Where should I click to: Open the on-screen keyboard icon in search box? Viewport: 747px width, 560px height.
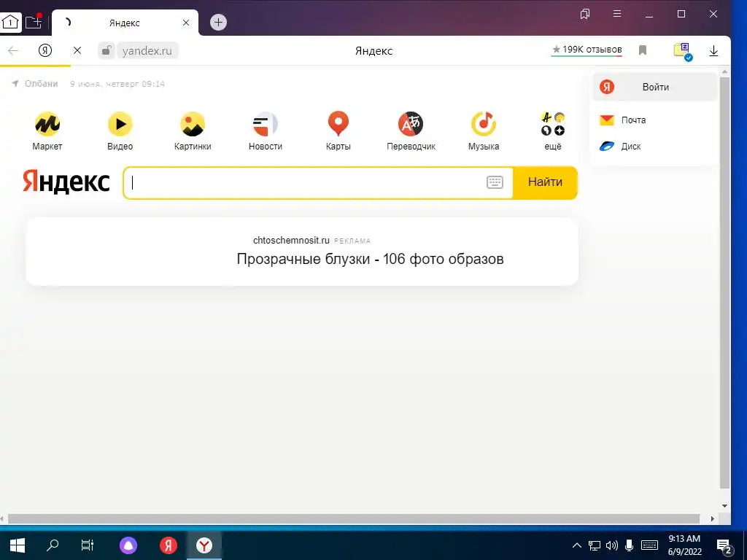point(495,182)
